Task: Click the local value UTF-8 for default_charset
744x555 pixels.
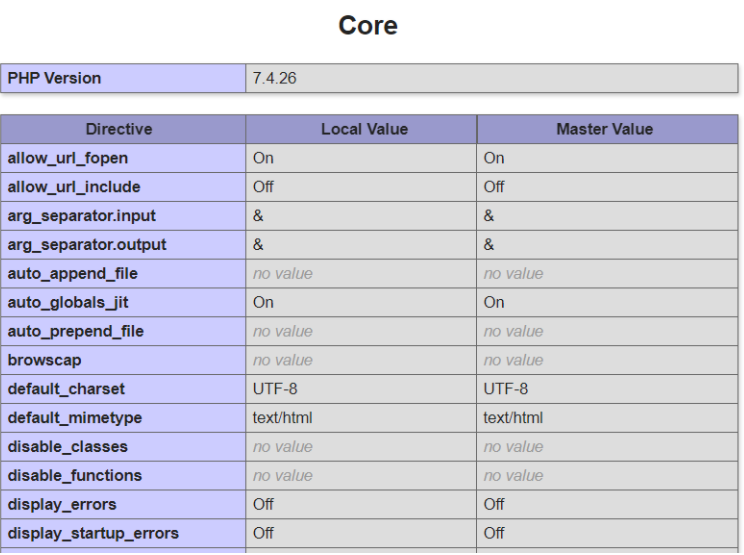Action: tap(275, 389)
